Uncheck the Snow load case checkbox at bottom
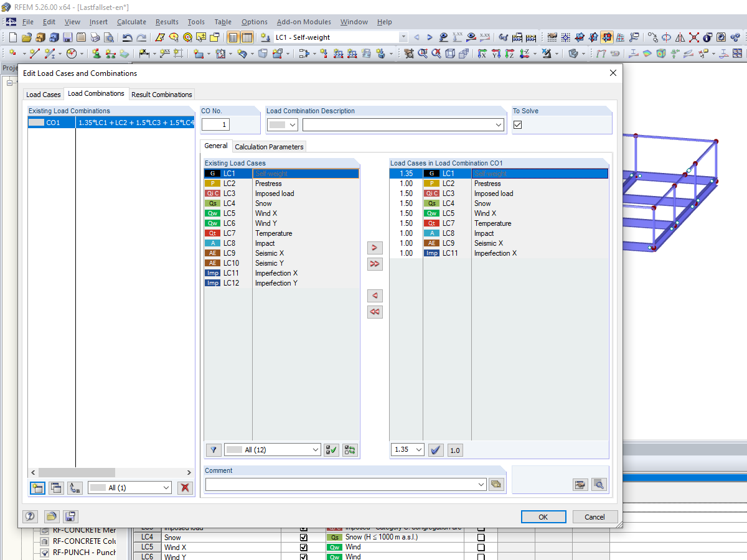The width and height of the screenshot is (747, 560). 303,537
